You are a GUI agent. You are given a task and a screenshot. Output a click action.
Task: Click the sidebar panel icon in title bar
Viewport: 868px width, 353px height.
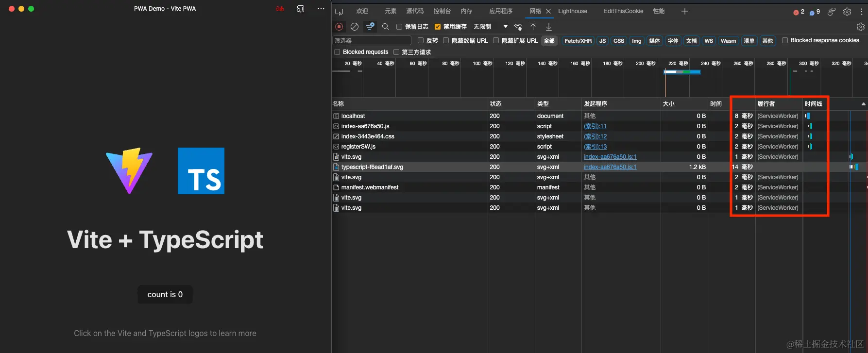tap(301, 9)
